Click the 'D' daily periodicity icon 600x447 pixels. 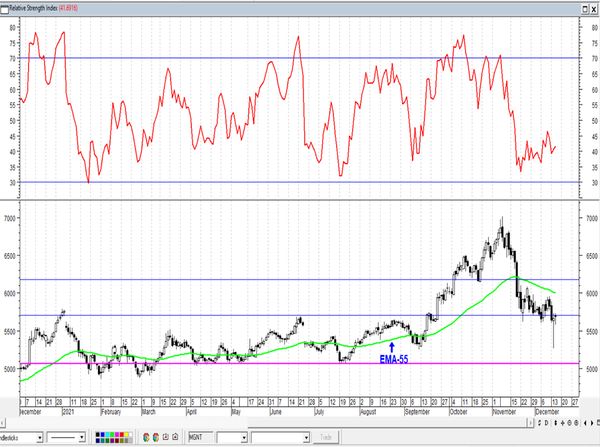[x=546, y=423]
